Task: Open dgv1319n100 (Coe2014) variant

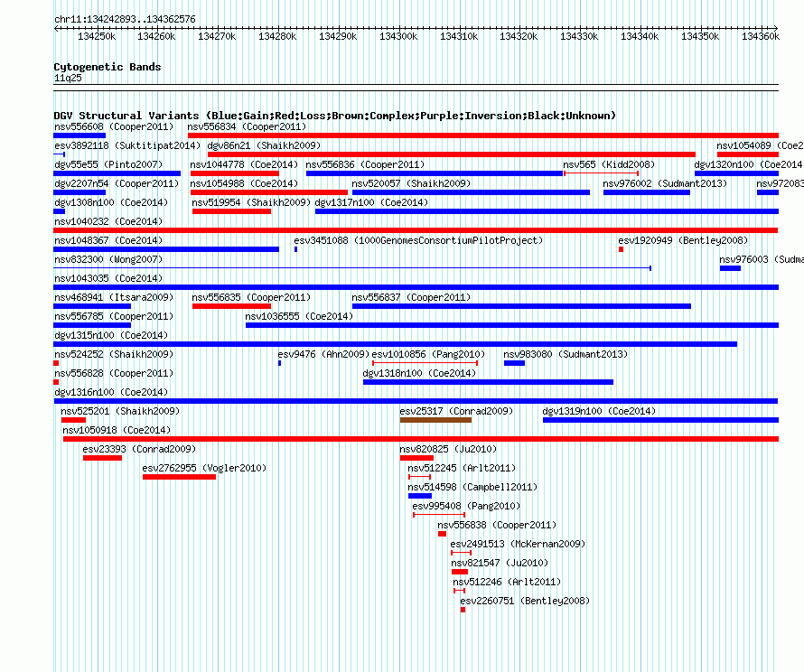Action: click(600, 411)
